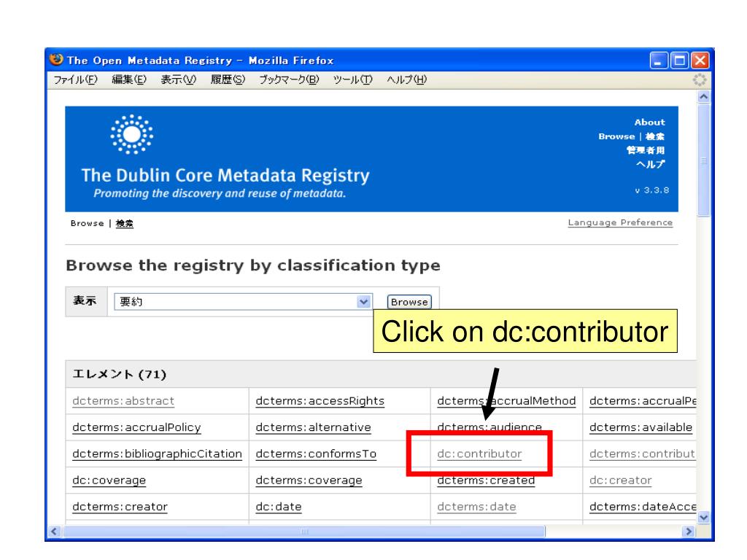Open the dcterms:dateAccepted element
The width and height of the screenshot is (747, 560).
pyautogui.click(x=643, y=507)
